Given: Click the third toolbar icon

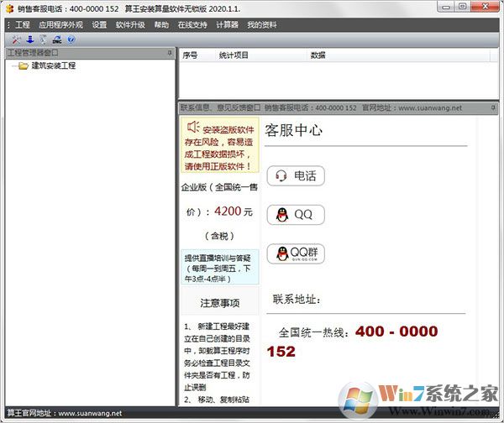Looking at the screenshot, I should click(x=43, y=39).
